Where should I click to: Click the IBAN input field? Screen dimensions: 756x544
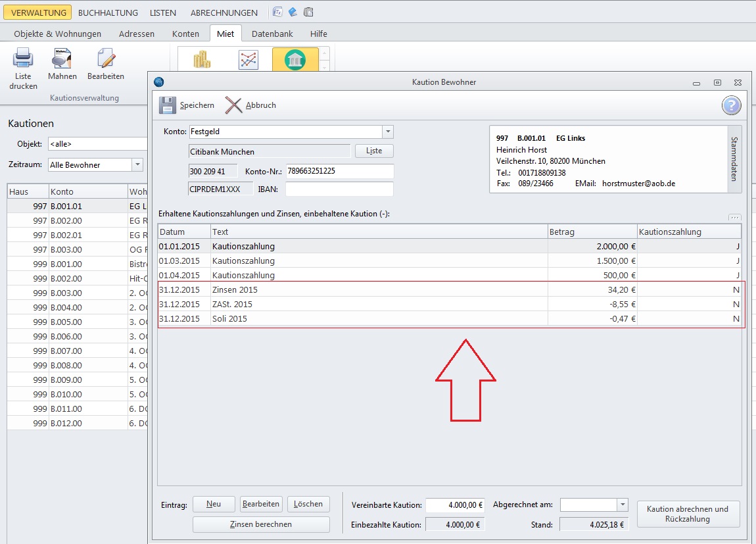click(339, 189)
